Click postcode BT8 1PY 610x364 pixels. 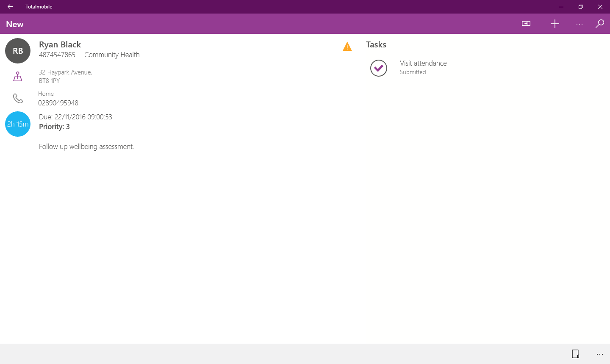coord(49,81)
